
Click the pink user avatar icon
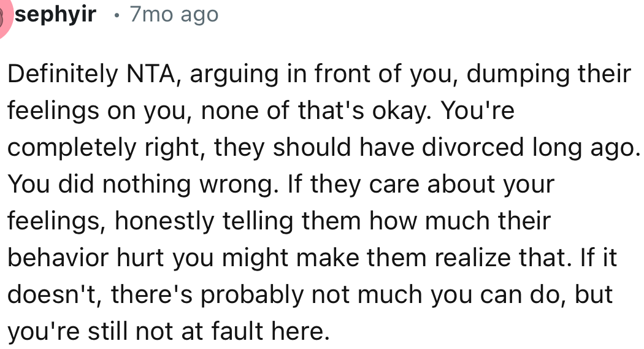tap(5, 15)
